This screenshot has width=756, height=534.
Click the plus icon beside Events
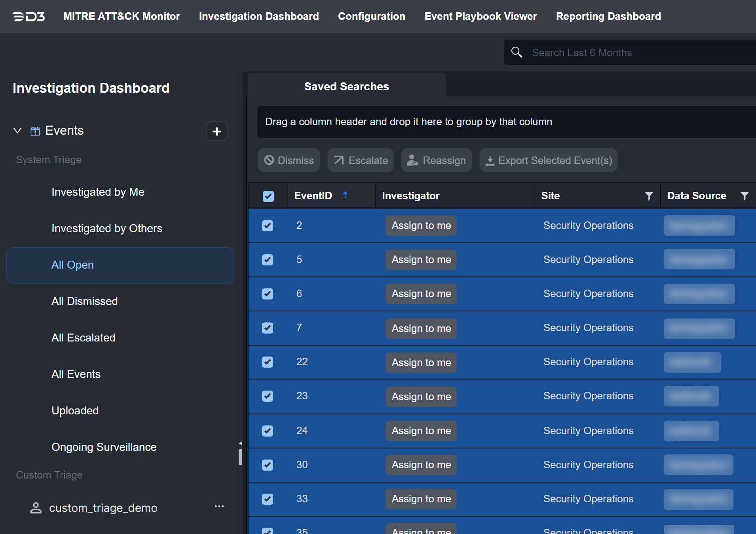(x=217, y=131)
